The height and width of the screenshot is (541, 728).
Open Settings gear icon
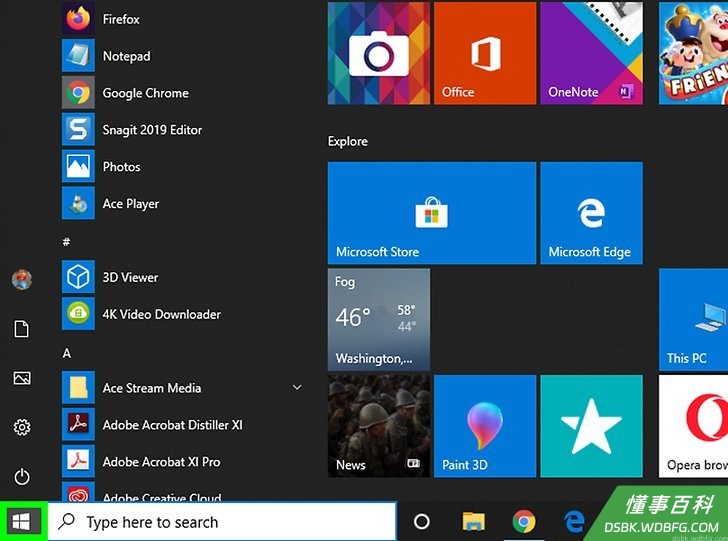(22, 427)
